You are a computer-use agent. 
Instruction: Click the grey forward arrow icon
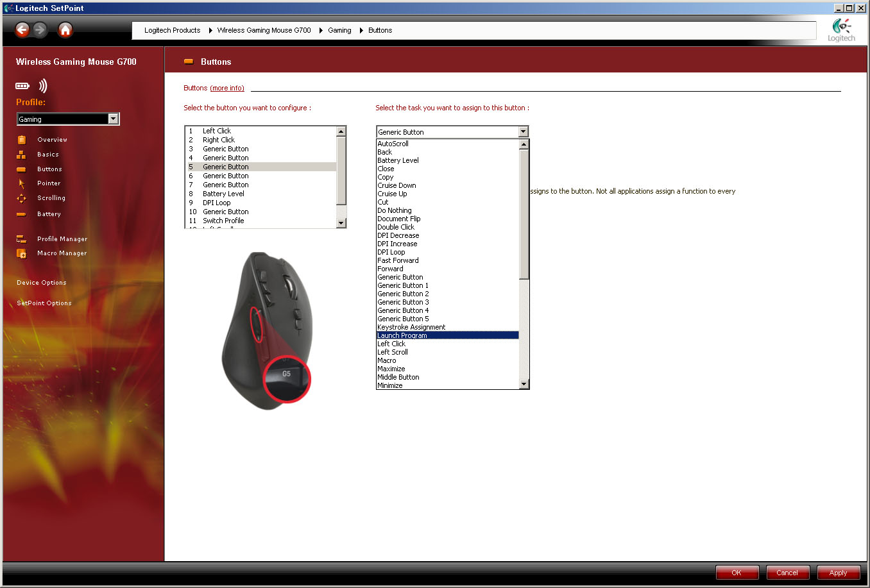click(x=40, y=29)
